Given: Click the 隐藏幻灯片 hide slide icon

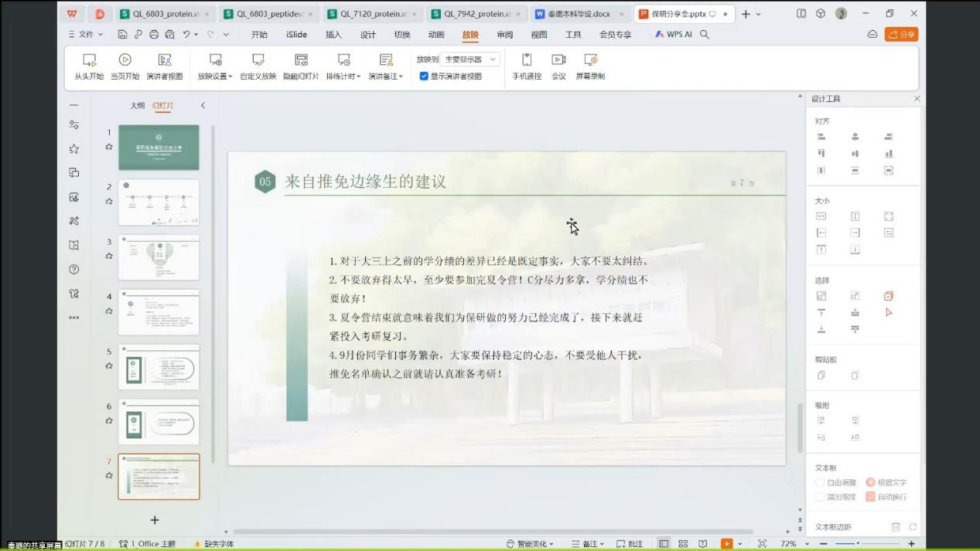Looking at the screenshot, I should click(301, 60).
